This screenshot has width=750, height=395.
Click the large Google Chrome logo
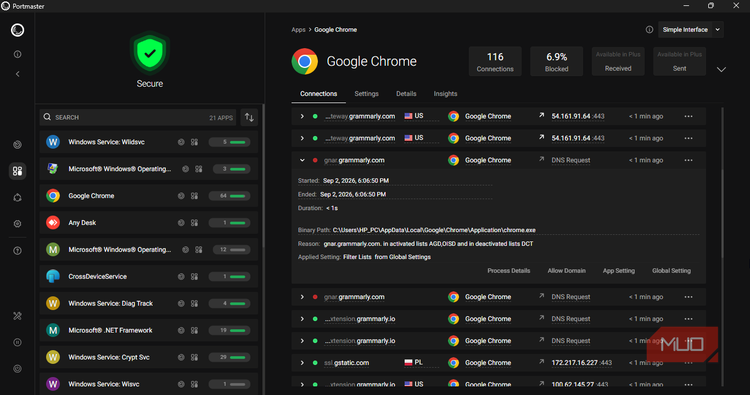tap(305, 61)
